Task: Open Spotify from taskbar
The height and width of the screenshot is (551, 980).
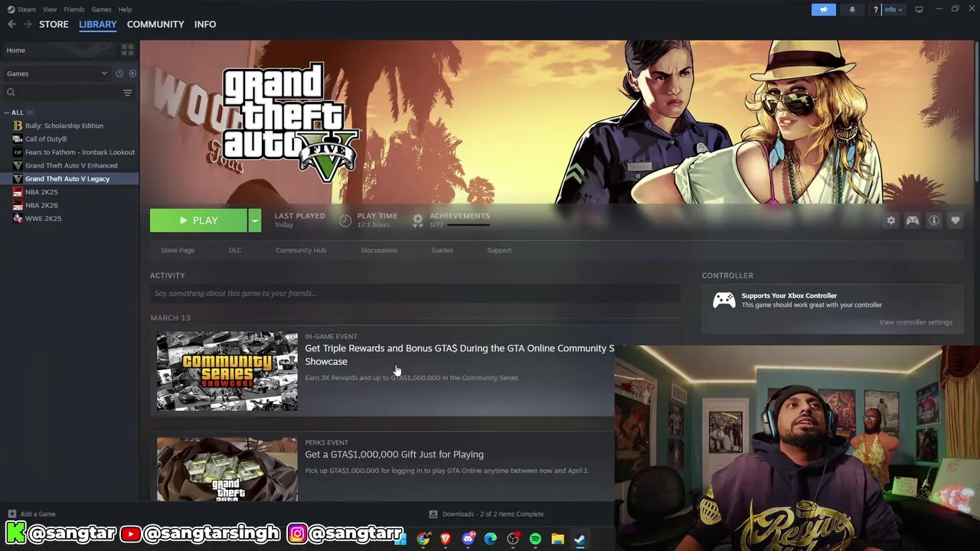Action: pyautogui.click(x=535, y=540)
